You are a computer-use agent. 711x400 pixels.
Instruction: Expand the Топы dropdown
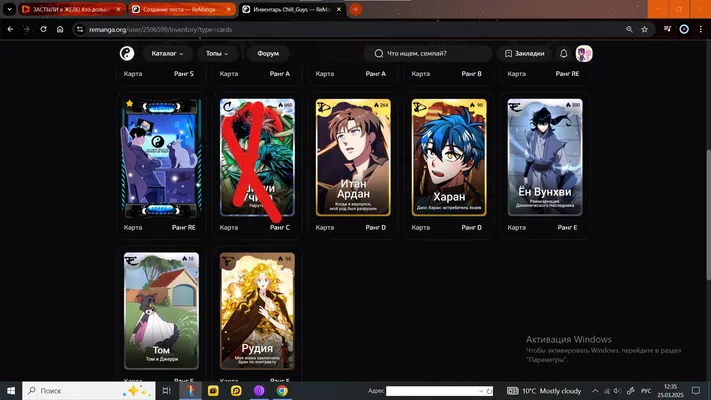(217, 54)
